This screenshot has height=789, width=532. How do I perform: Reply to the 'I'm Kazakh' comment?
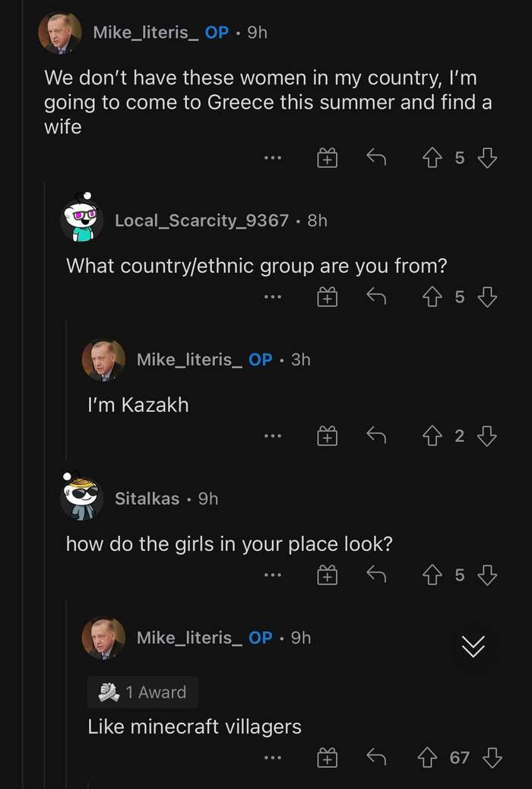click(375, 436)
